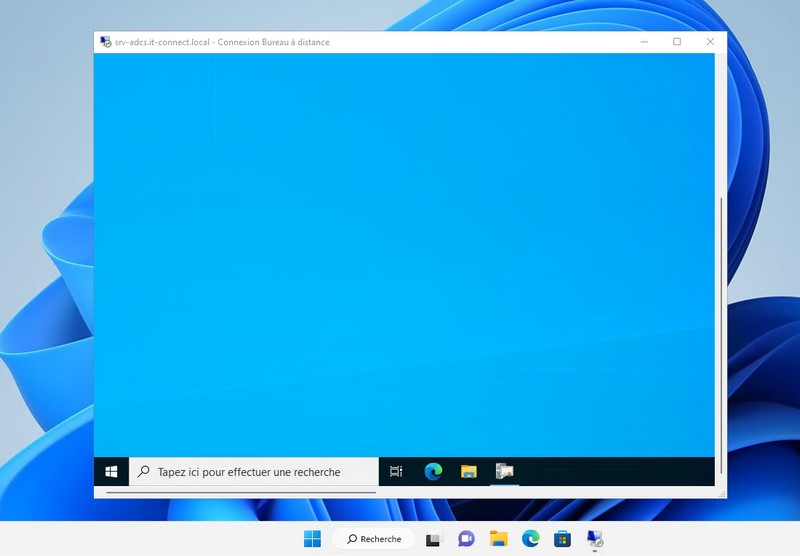Screen dimensions: 800x556
Task: Click the horizontal scrollbar of remote window
Action: point(240,492)
